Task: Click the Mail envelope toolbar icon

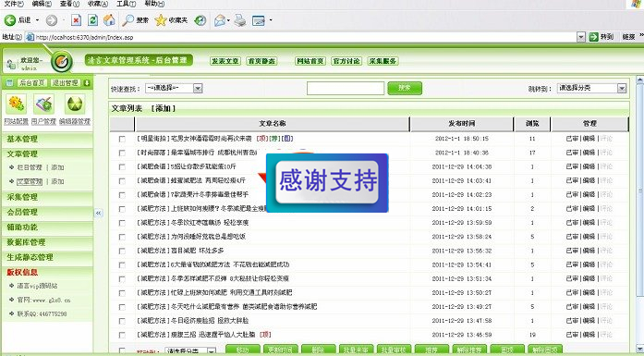Action: coord(220,19)
